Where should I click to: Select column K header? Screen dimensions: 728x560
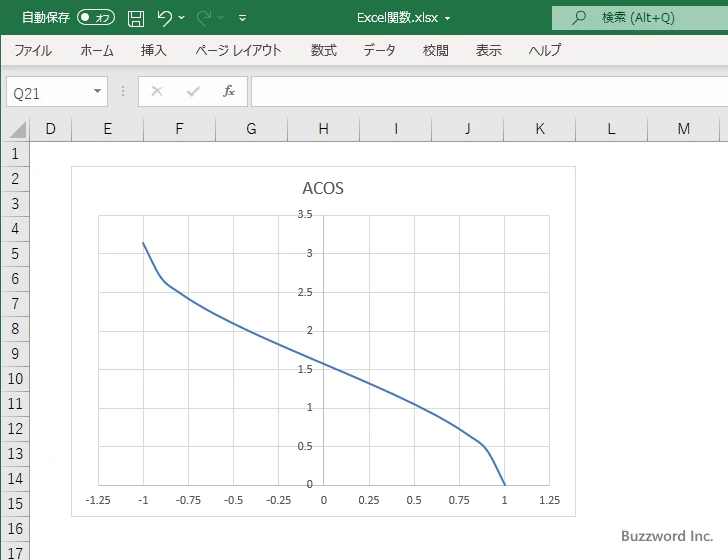539,129
